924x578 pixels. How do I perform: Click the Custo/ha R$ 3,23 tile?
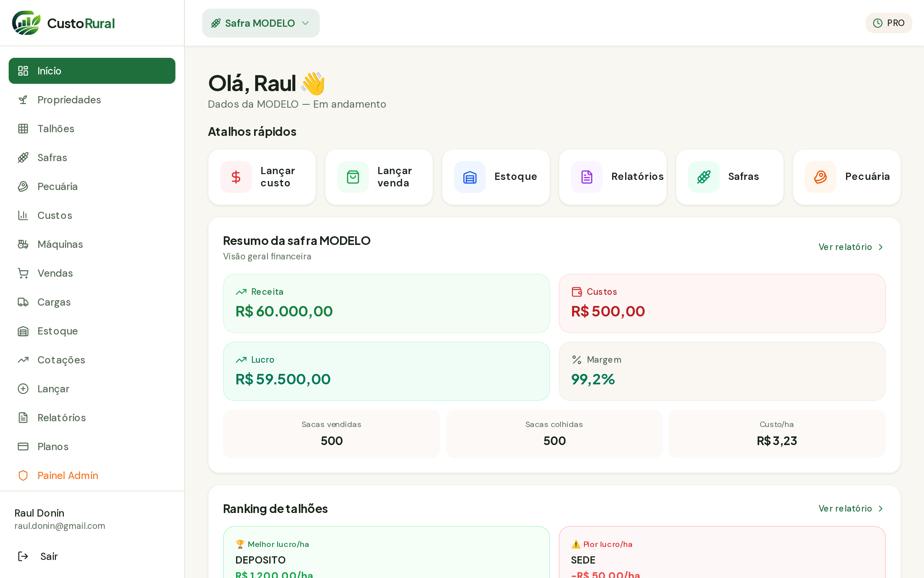777,434
